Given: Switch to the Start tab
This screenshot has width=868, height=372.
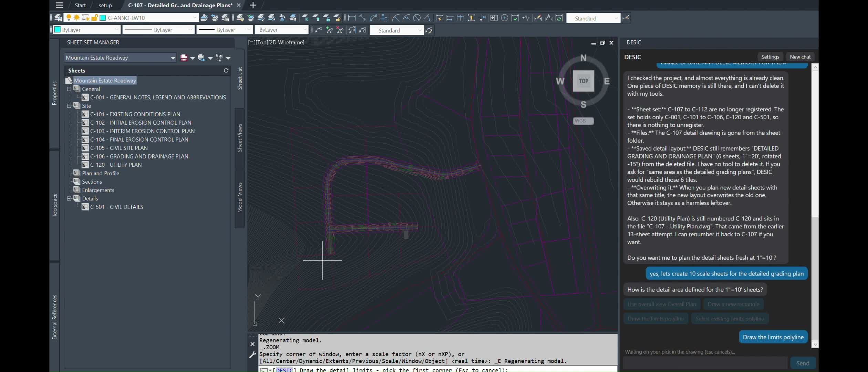Looking at the screenshot, I should click(80, 5).
